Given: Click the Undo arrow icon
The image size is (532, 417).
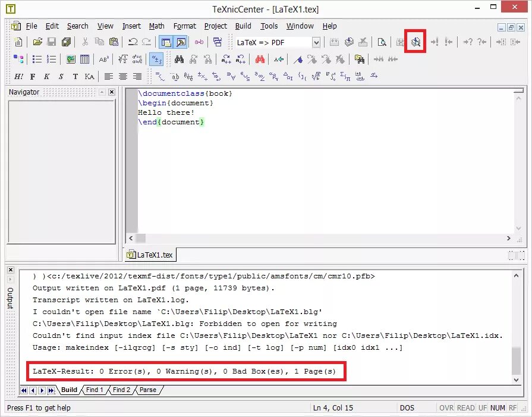Looking at the screenshot, I should pos(133,42).
